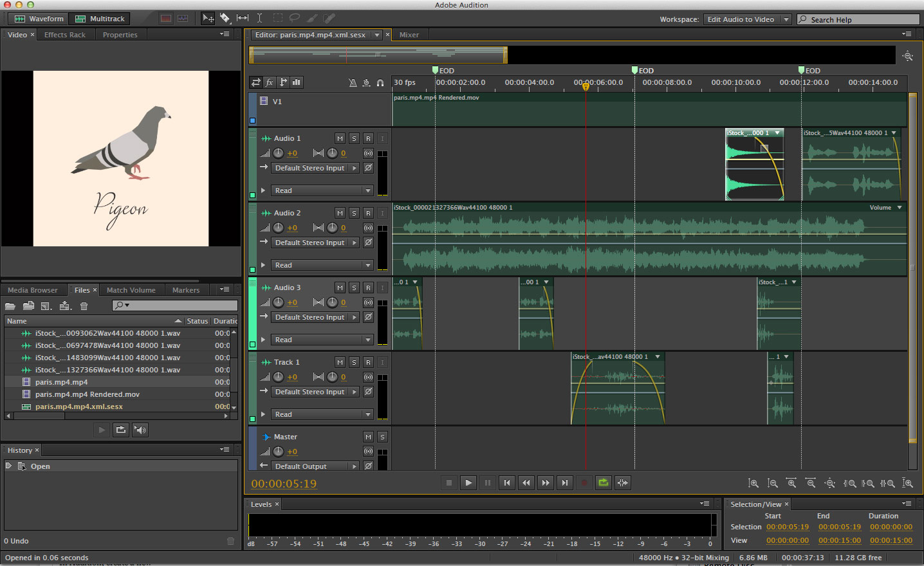Viewport: 924px width, 566px height.
Task: Move playhead to previous marker
Action: 507,482
